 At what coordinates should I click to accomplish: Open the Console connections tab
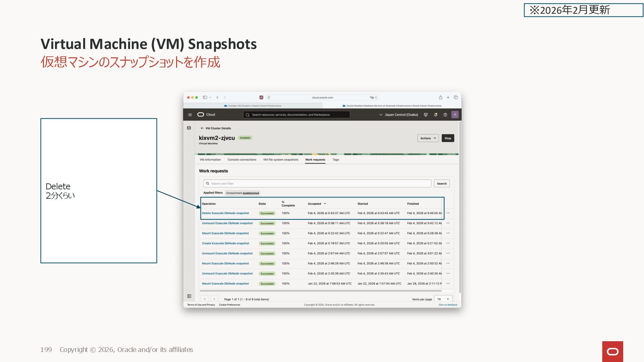point(242,160)
